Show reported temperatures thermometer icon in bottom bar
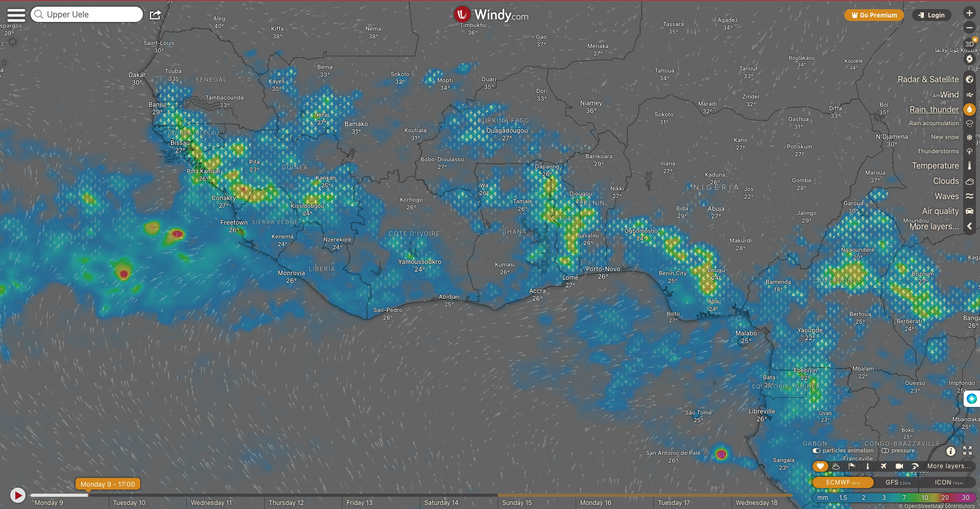The width and height of the screenshot is (980, 509). tap(867, 466)
